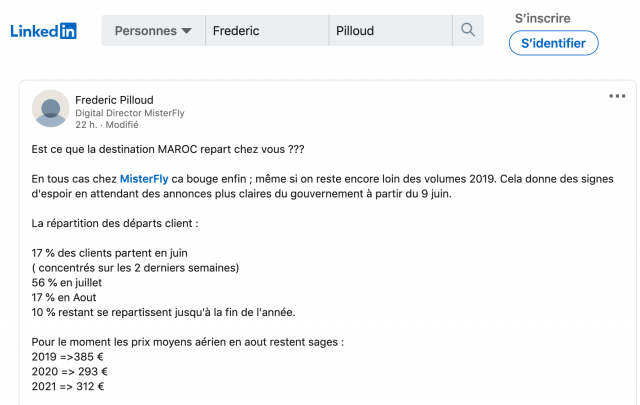Click the Digital Director MisterFly subtitle

tap(130, 113)
